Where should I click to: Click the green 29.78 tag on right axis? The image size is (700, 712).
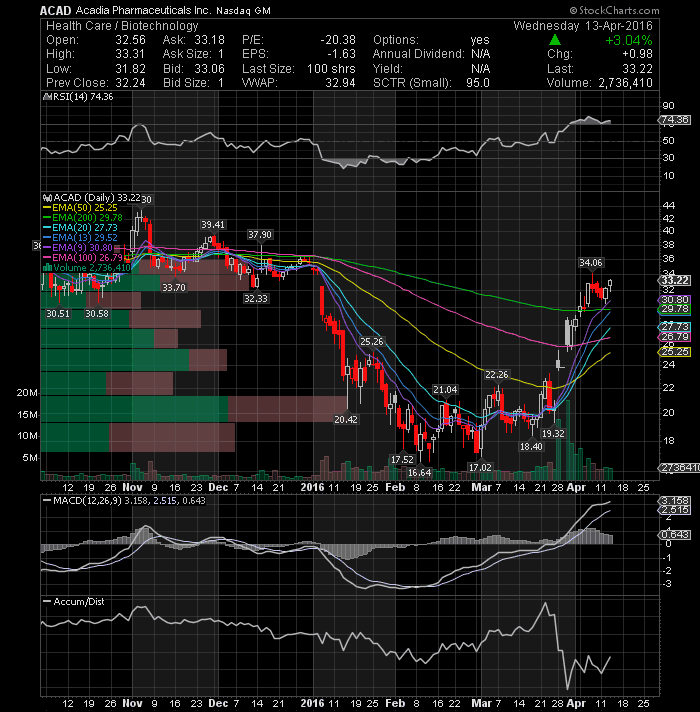coord(675,309)
